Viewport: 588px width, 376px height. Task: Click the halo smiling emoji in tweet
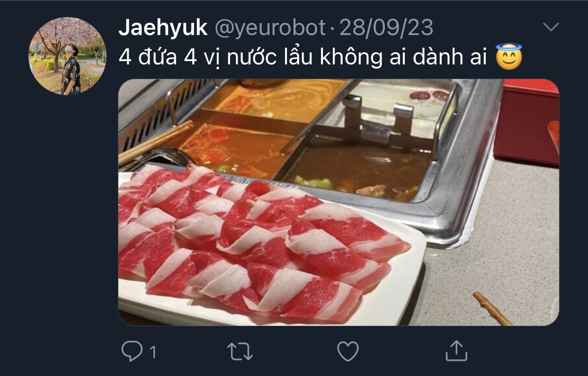509,56
